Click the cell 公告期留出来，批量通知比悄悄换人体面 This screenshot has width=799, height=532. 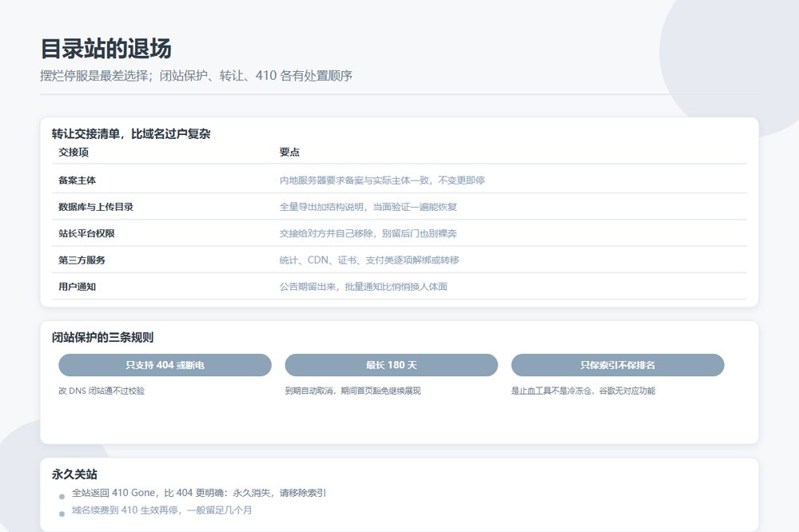coord(364,287)
